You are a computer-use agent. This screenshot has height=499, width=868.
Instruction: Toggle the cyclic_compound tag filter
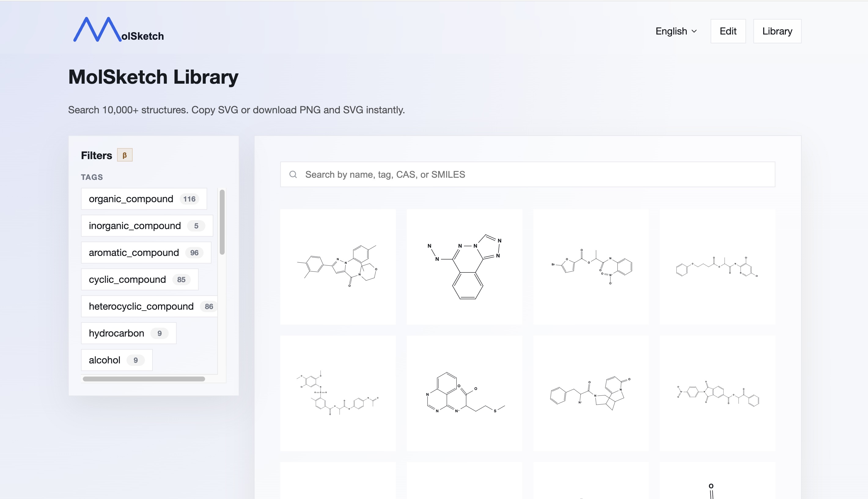tap(140, 279)
